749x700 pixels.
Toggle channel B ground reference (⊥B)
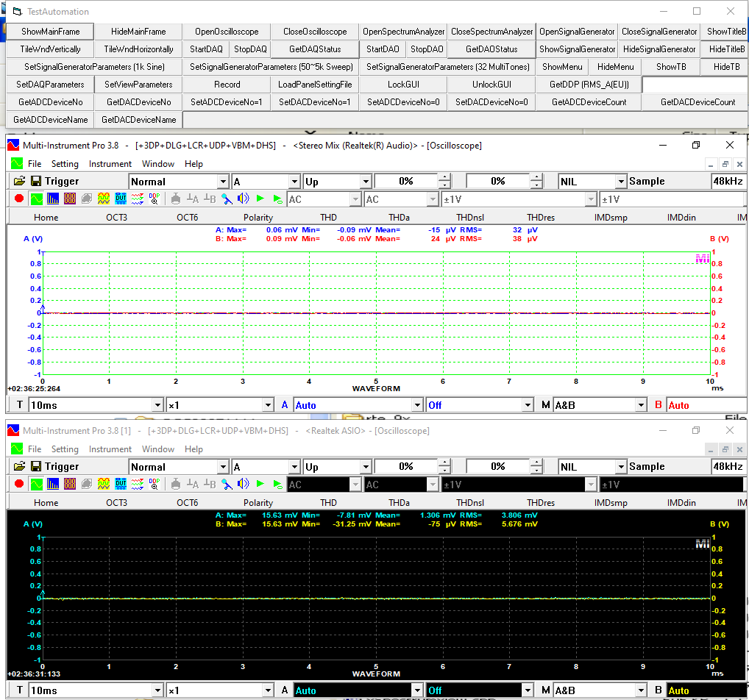click(x=209, y=199)
